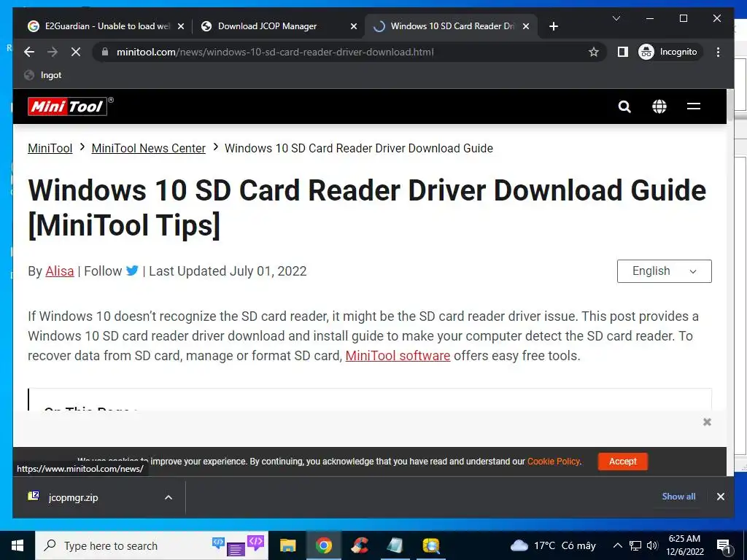Expand jcopmgr.zip download options chevron

tap(169, 497)
